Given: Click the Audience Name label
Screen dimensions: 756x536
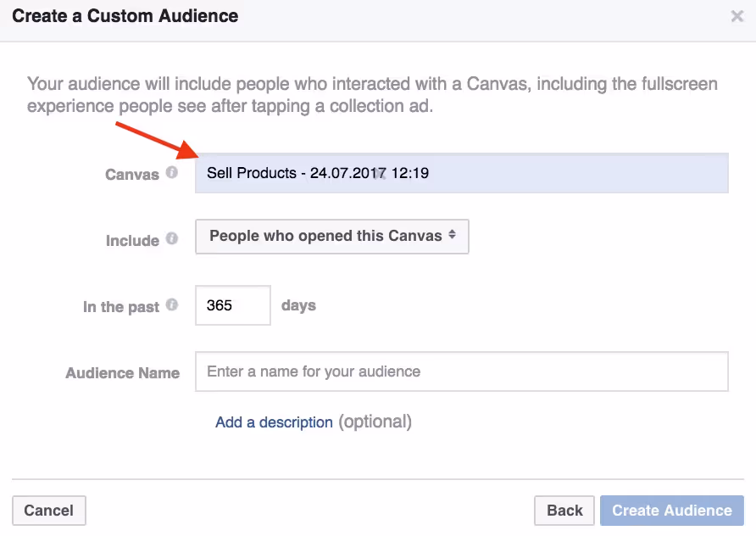Looking at the screenshot, I should click(122, 373).
